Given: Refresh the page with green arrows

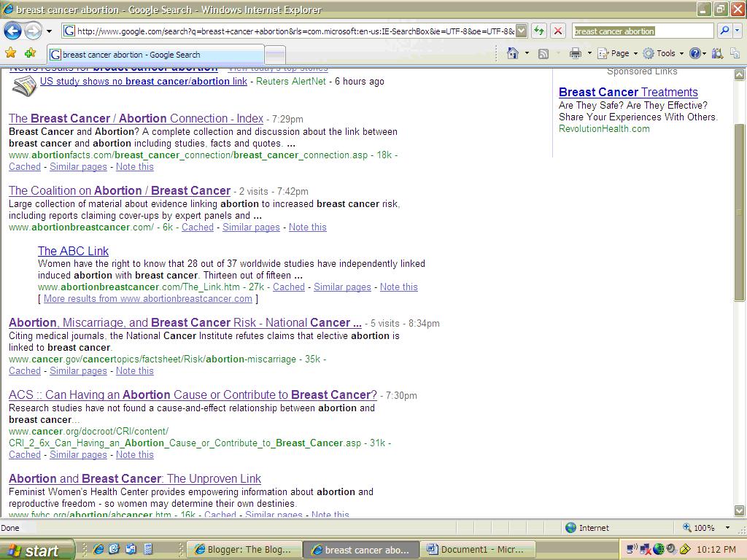Looking at the screenshot, I should (539, 31).
